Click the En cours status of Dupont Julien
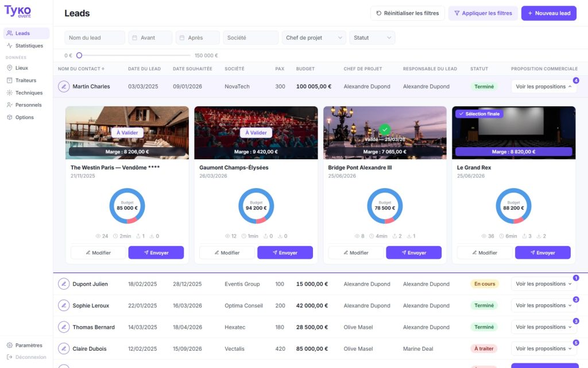Image resolution: width=588 pixels, height=368 pixels. pos(485,284)
